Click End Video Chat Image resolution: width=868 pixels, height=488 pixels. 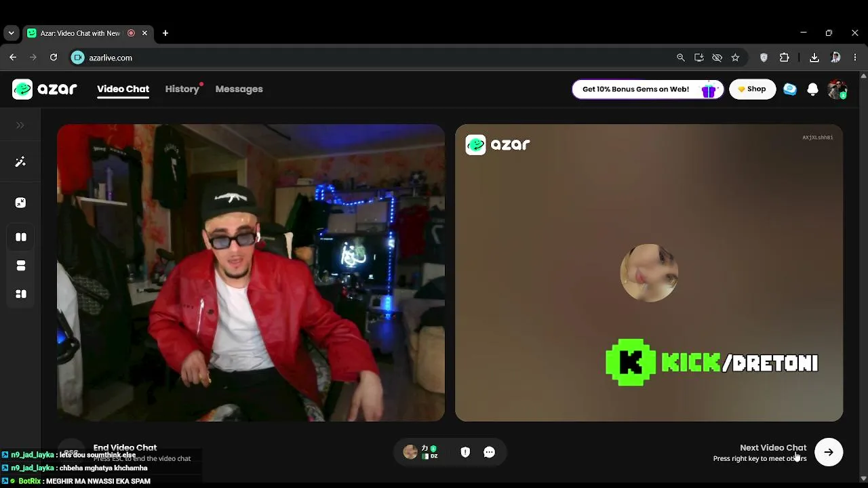point(125,447)
